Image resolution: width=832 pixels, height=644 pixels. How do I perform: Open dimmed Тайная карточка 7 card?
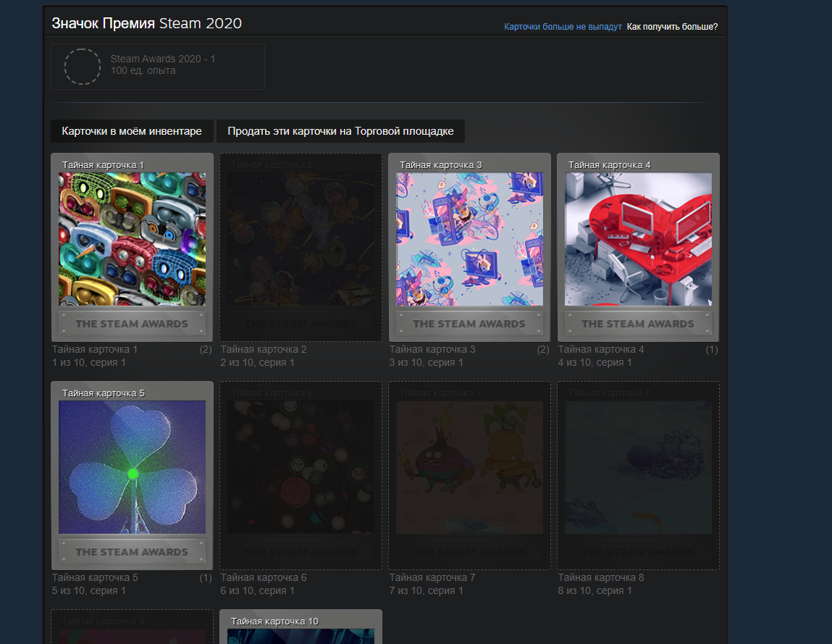tap(470, 476)
